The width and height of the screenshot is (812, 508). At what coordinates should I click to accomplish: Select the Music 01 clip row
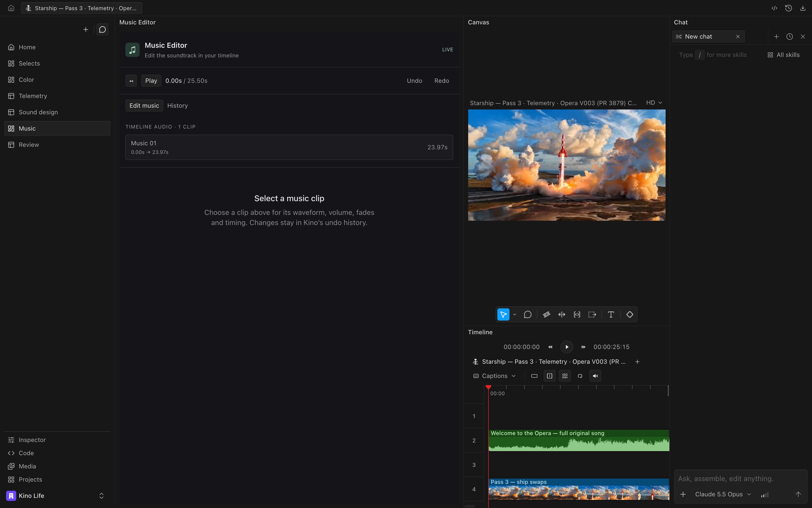[x=289, y=147]
